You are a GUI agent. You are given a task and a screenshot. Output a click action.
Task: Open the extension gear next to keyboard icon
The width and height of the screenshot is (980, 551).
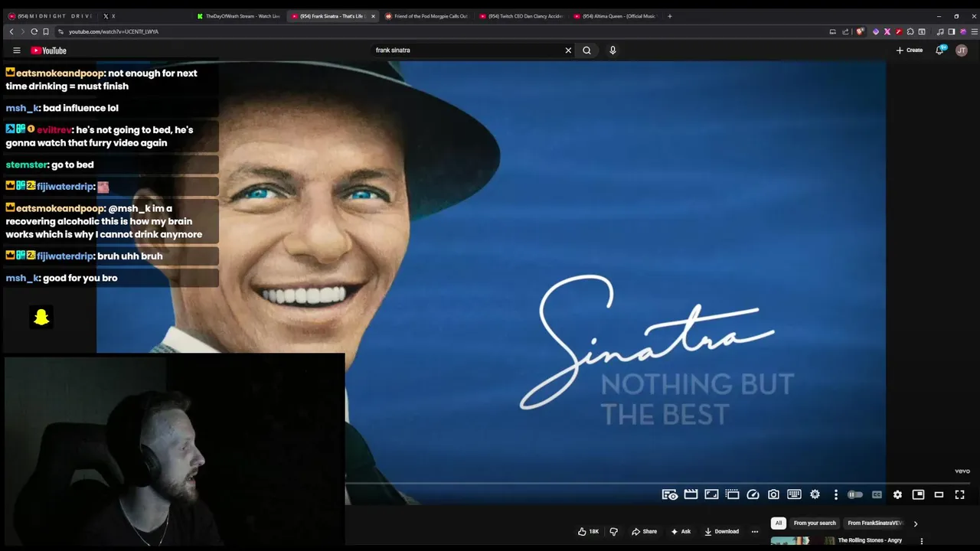tap(815, 494)
